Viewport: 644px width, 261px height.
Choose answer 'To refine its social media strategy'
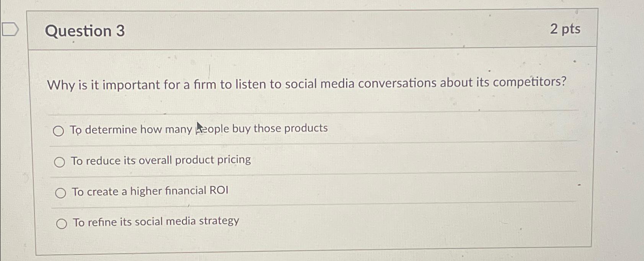pos(156,222)
